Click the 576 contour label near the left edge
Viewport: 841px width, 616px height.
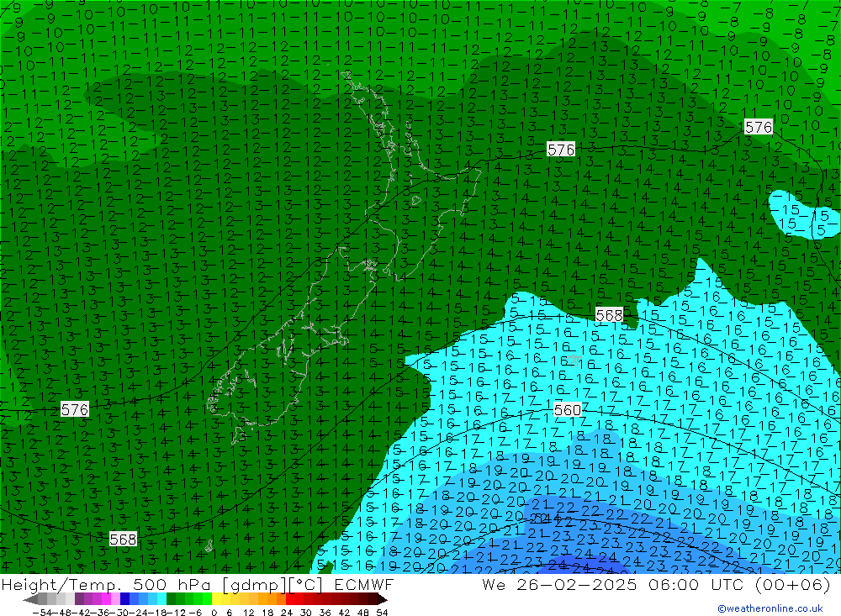[75, 409]
